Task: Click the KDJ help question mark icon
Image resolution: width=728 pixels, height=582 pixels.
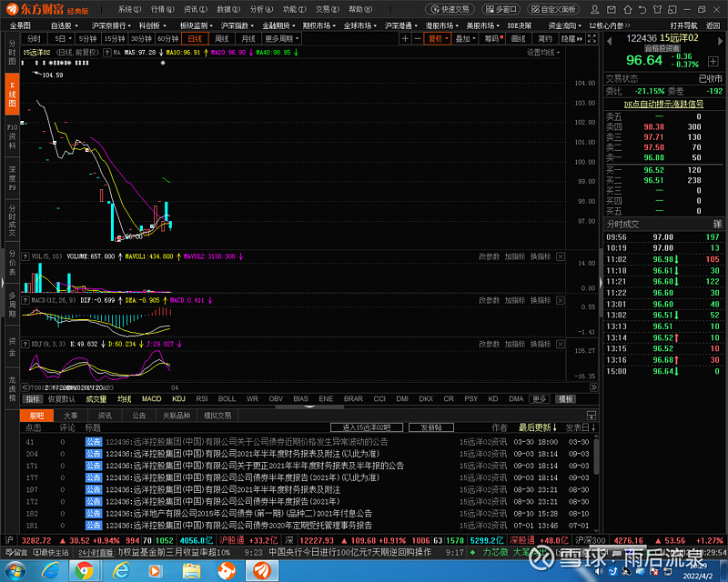Action: coord(25,344)
